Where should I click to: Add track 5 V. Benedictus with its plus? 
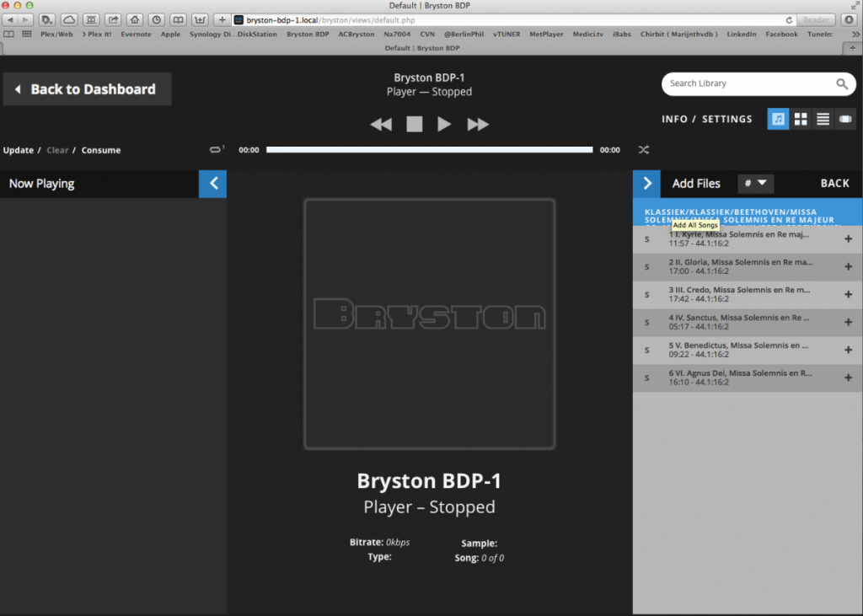[848, 350]
